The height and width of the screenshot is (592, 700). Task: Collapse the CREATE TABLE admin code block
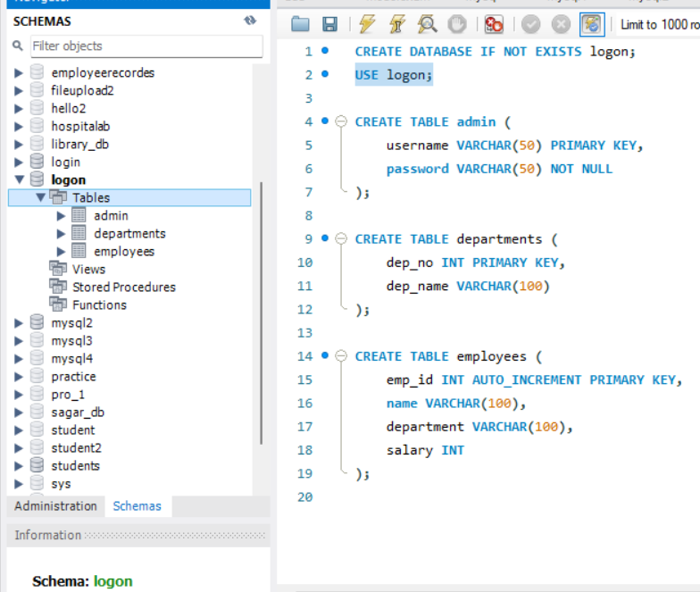(341, 121)
